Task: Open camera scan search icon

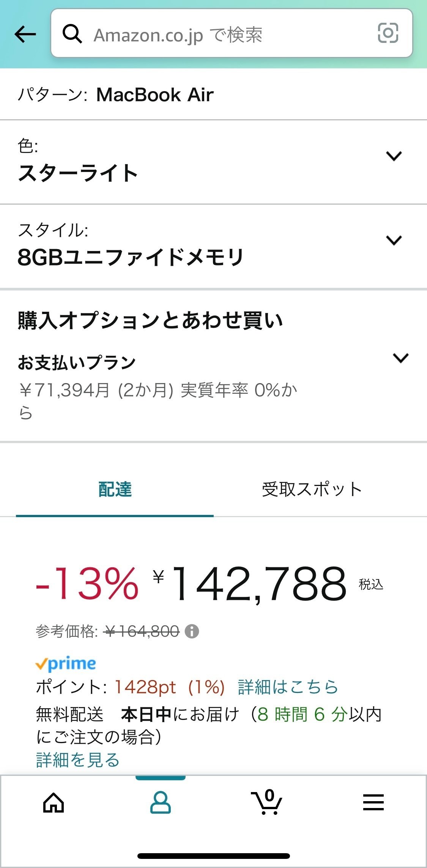Action: coord(388,33)
